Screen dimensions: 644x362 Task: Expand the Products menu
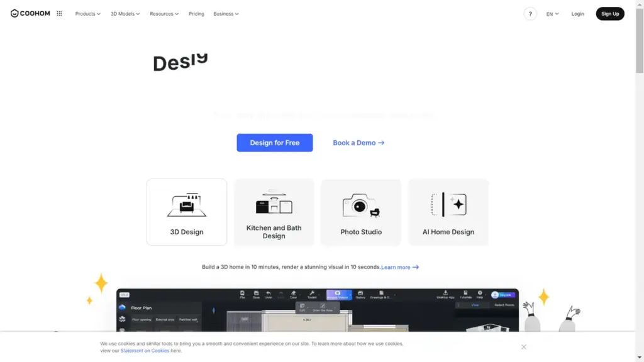[x=87, y=14]
